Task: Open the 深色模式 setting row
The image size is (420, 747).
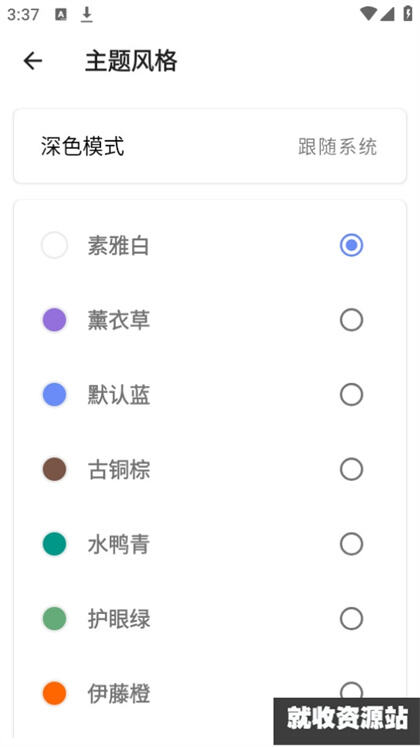Action: (210, 146)
